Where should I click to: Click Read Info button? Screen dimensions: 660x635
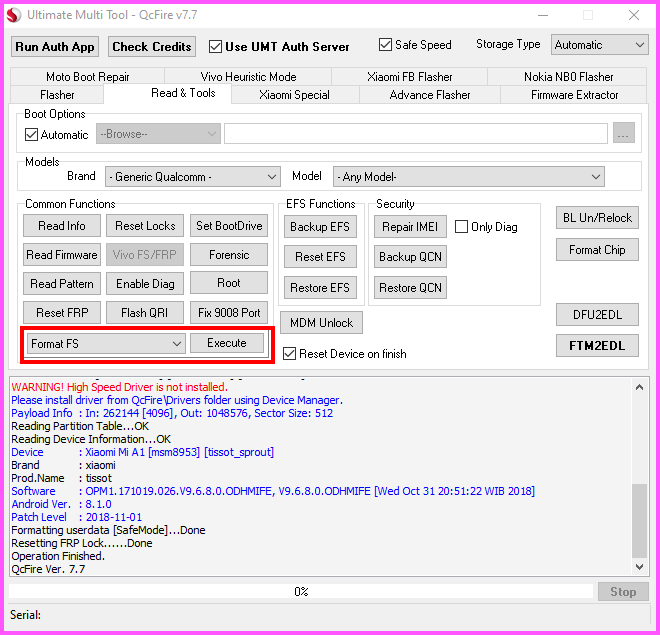62,226
